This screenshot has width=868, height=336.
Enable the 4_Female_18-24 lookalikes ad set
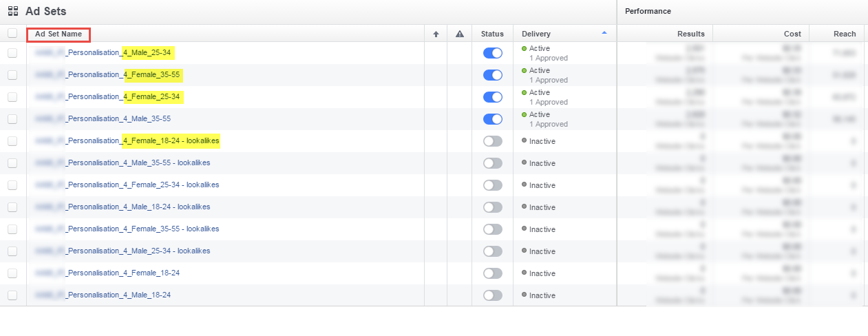click(493, 141)
